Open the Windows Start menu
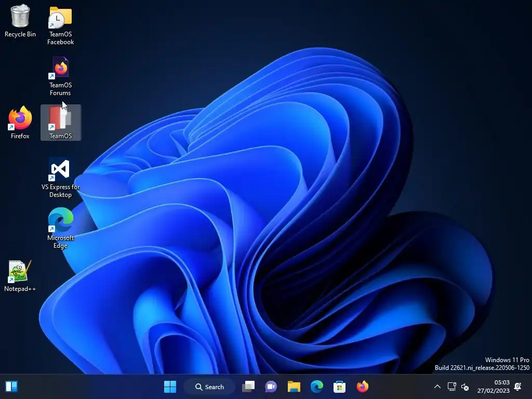532x399 pixels. pos(170,387)
